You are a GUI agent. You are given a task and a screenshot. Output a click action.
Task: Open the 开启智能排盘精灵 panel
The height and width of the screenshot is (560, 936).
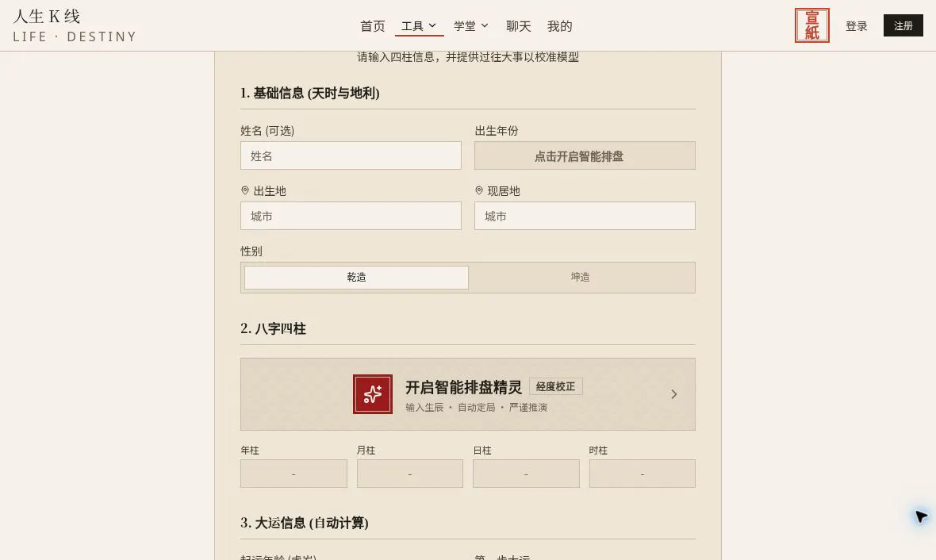468,394
